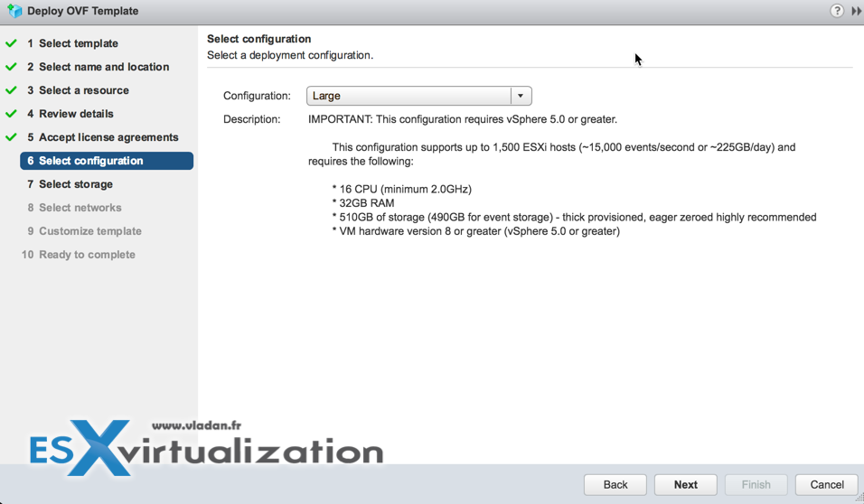Image resolution: width=864 pixels, height=504 pixels.
Task: Click the 'VM hardware version 8 or greater' line
Action: [476, 231]
